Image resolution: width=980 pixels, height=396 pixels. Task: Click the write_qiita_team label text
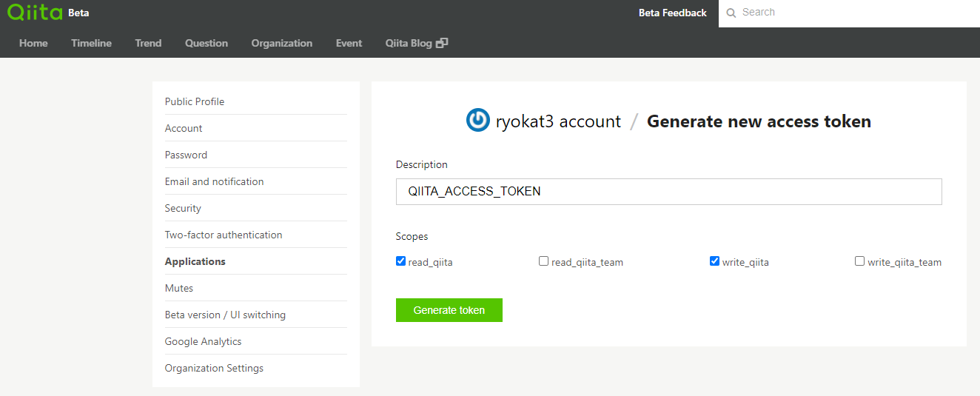(905, 262)
